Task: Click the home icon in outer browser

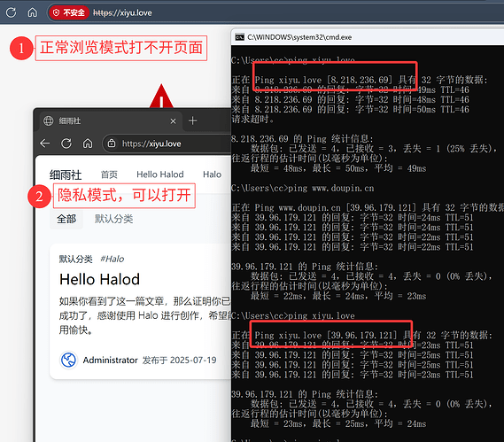Action: [x=33, y=12]
